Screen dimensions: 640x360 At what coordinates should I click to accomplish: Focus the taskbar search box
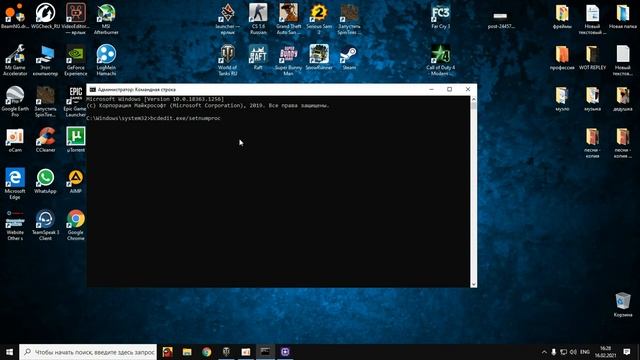tap(88, 352)
